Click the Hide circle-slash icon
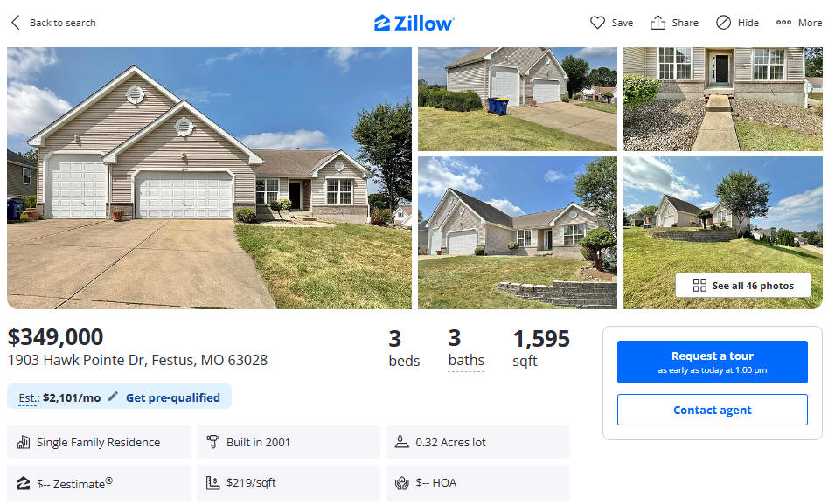 pos(723,23)
